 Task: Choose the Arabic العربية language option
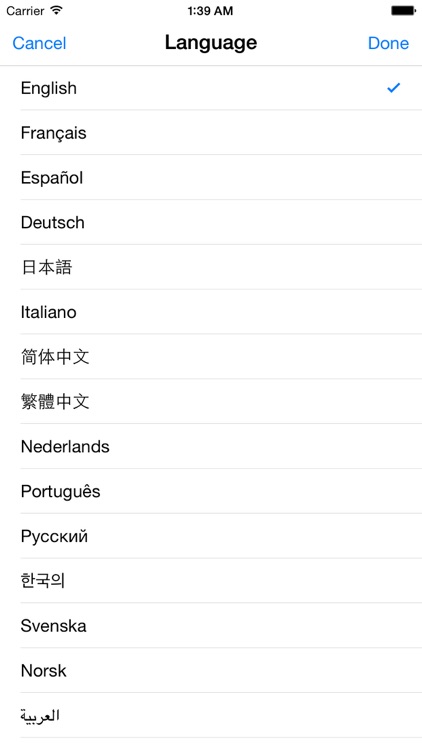211,716
